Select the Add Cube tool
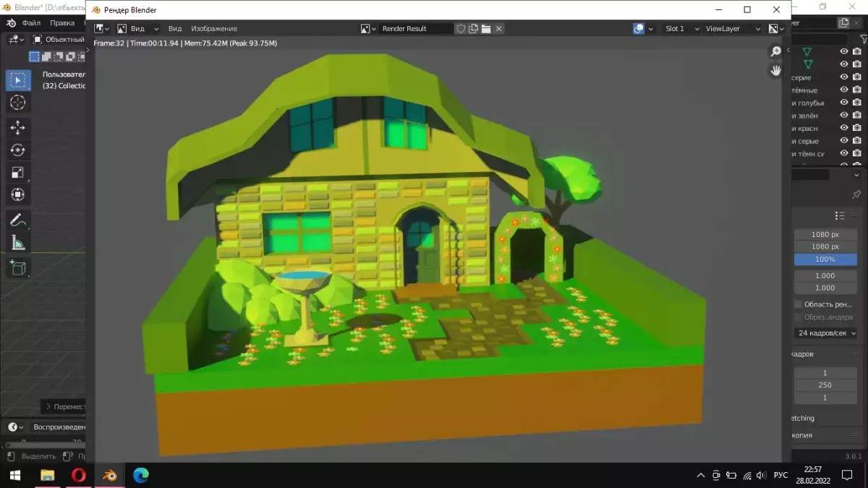Image resolution: width=868 pixels, height=488 pixels. [18, 267]
